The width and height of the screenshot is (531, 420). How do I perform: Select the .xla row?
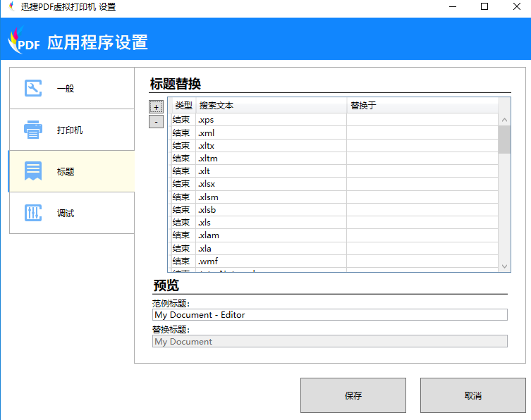334,249
